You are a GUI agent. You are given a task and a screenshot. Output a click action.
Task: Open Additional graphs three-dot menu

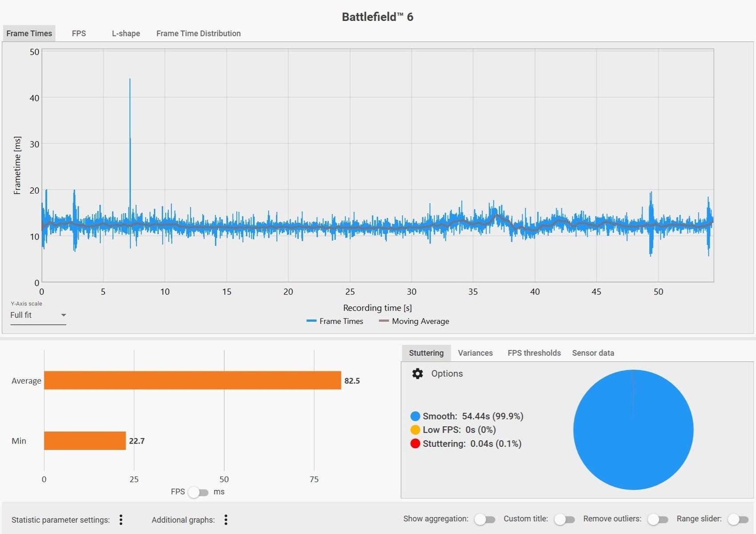226,520
